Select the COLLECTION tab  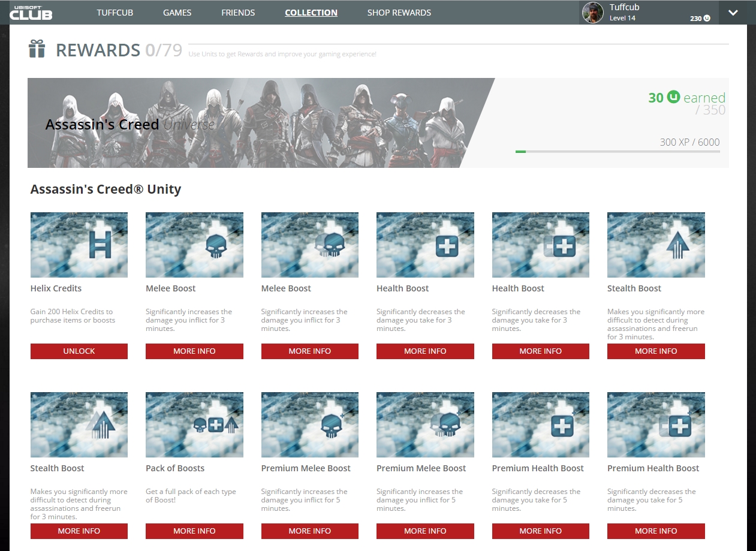pyautogui.click(x=311, y=13)
